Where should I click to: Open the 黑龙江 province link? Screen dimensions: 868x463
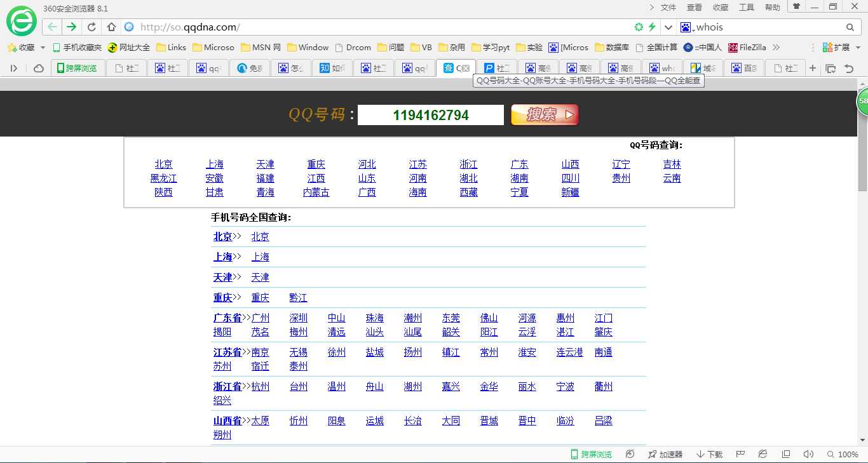(x=163, y=178)
